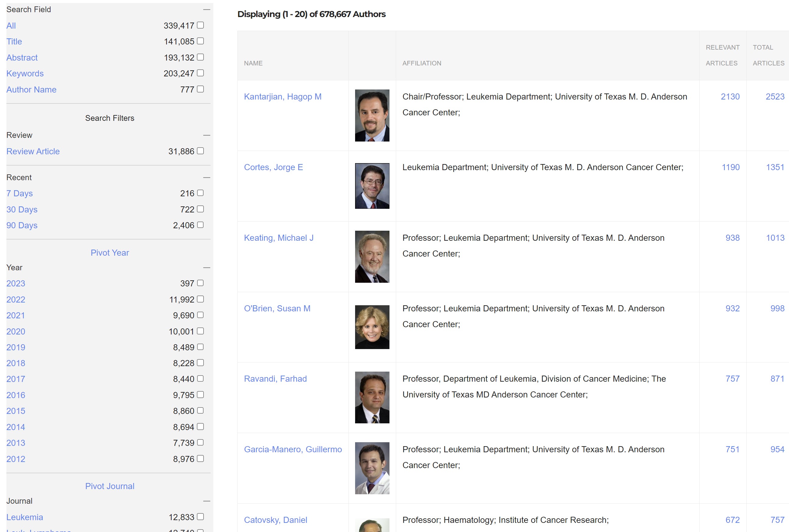The height and width of the screenshot is (532, 789).
Task: Check the Leukemia journal checkbox
Action: 200,516
